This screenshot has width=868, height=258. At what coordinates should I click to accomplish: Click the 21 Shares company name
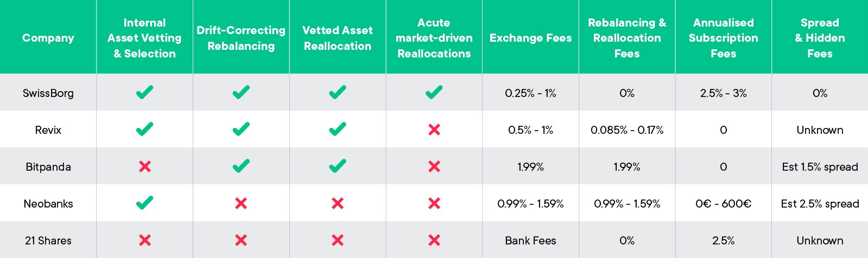(x=48, y=241)
